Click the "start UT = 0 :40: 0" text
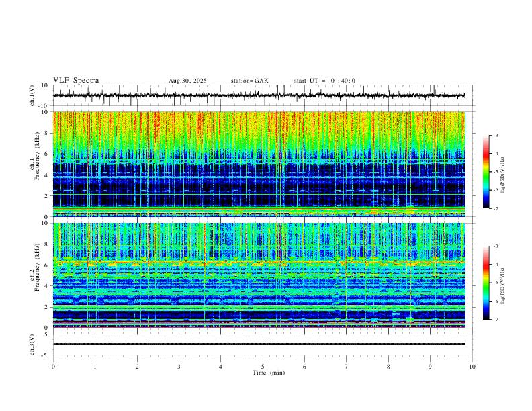The height and width of the screenshot is (411, 532). (324, 81)
